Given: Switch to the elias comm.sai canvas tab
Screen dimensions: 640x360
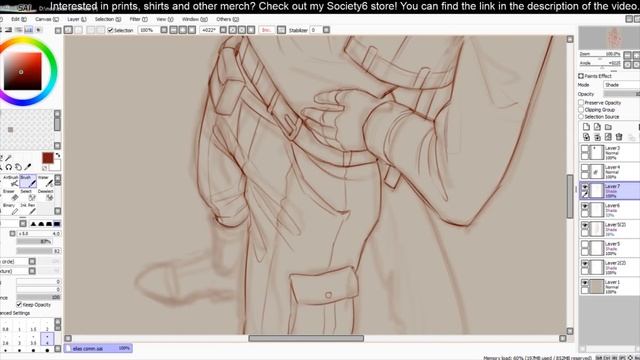Looking at the screenshot, I should point(98,349).
